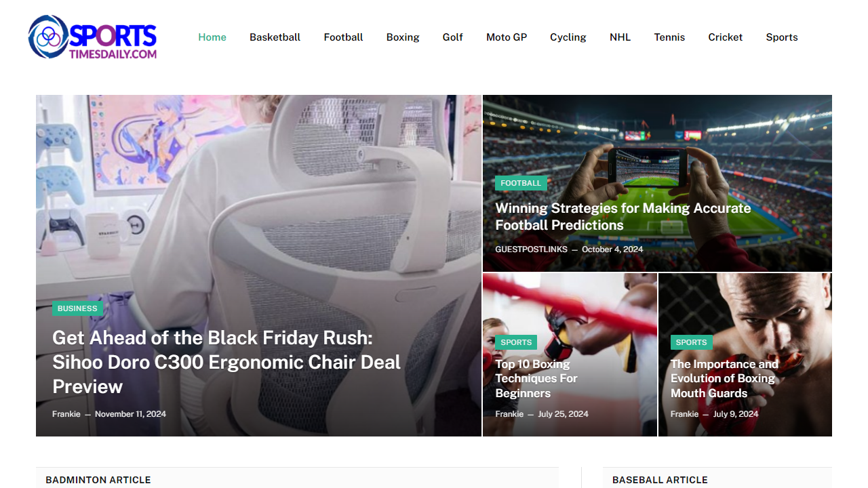Open the Tennis section
Screen dimensions: 868x488
pyautogui.click(x=669, y=37)
